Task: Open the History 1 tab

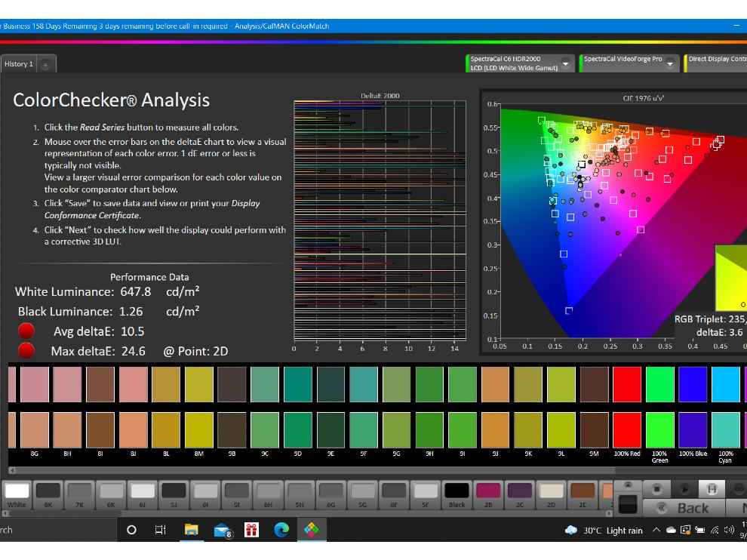Action: [x=19, y=64]
